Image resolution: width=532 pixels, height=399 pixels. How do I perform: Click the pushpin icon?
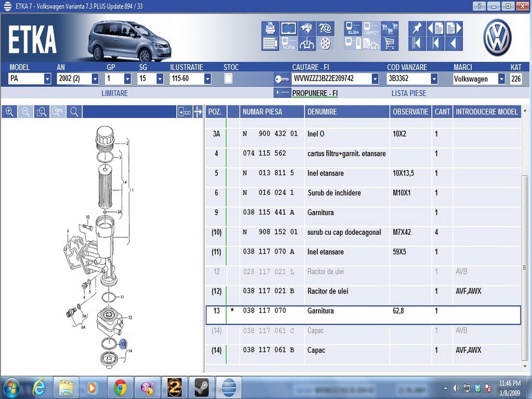(x=417, y=28)
